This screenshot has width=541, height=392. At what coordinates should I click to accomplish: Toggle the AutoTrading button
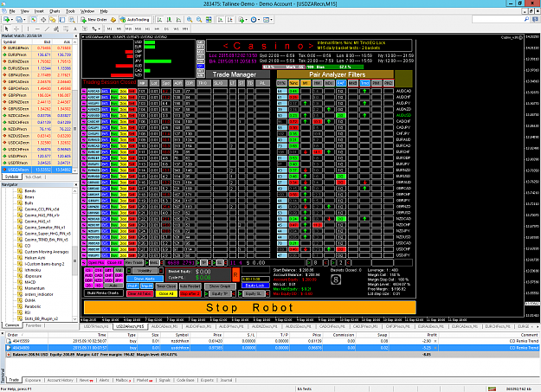[x=135, y=20]
